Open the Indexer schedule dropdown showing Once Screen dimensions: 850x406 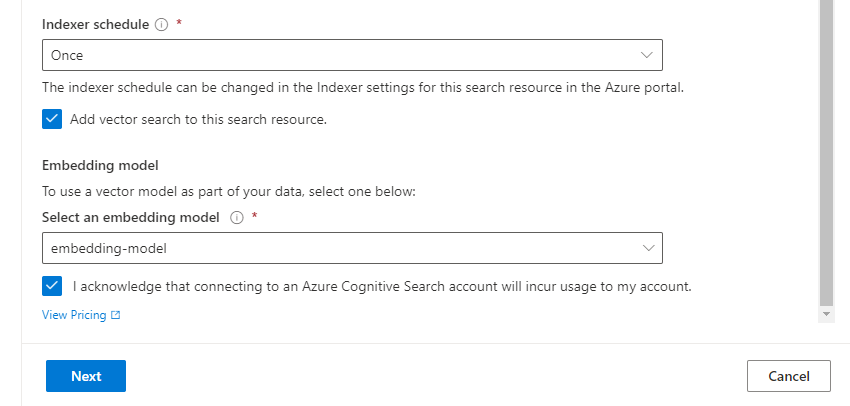tap(352, 55)
